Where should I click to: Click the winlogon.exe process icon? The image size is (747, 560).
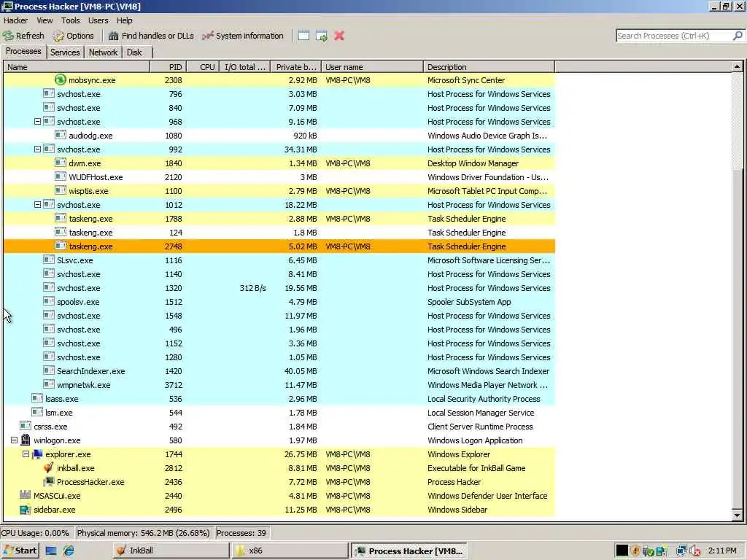26,440
